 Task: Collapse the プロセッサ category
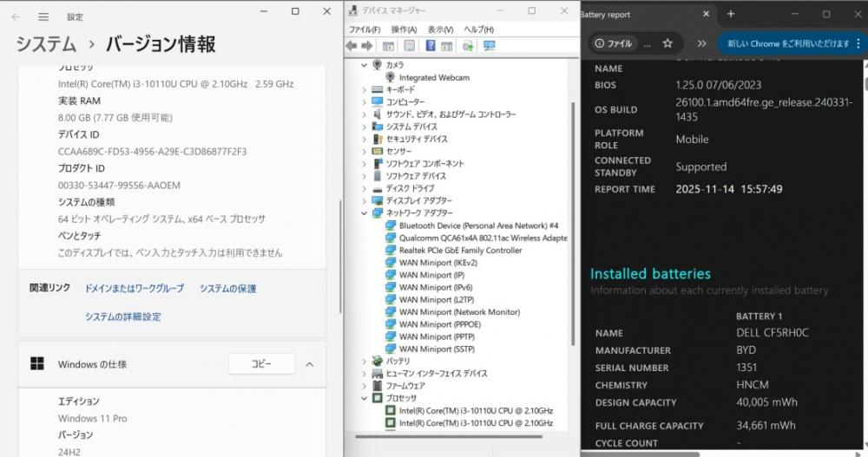click(364, 398)
